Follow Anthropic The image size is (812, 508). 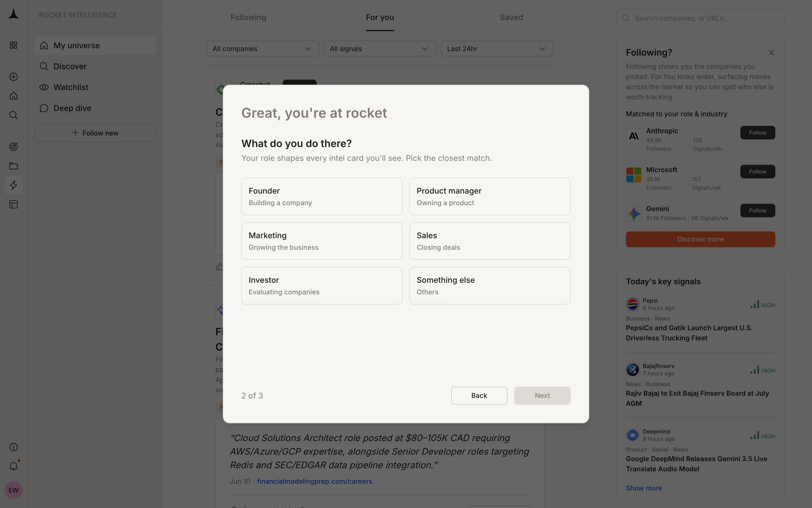pyautogui.click(x=758, y=133)
